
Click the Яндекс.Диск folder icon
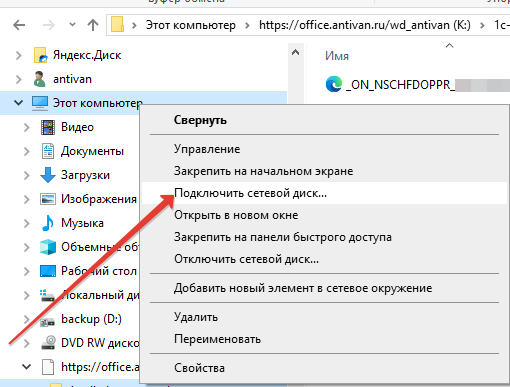click(x=41, y=55)
